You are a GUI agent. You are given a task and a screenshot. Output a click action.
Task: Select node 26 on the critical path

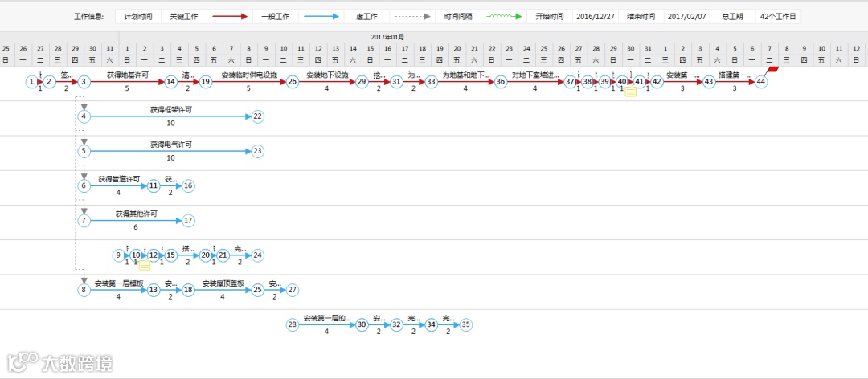293,82
